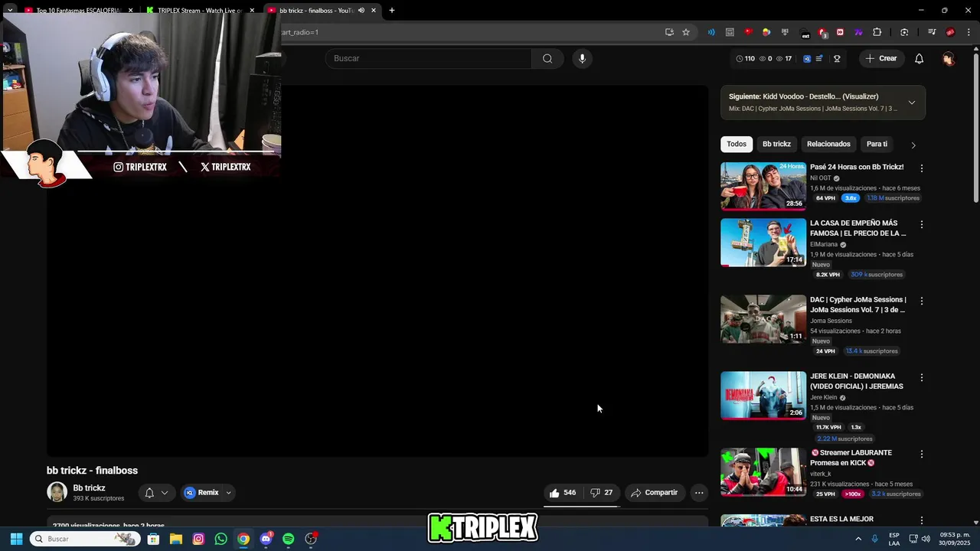The image size is (980, 551).
Task: Click the Compartir share button
Action: click(655, 493)
